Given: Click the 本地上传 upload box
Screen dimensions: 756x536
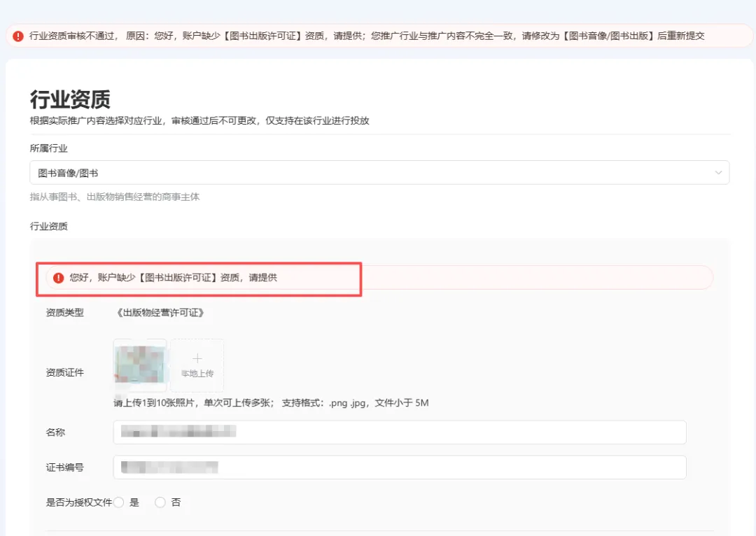Looking at the screenshot, I should 197,365.
